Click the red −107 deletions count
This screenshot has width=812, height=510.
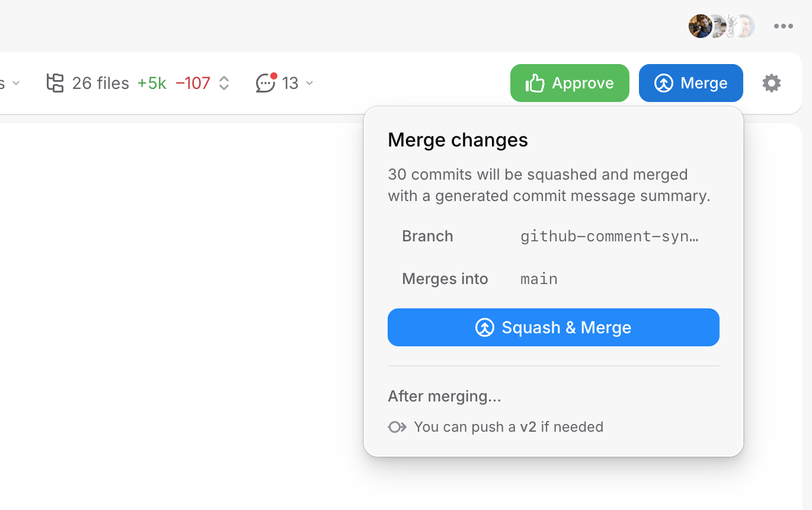tap(193, 83)
